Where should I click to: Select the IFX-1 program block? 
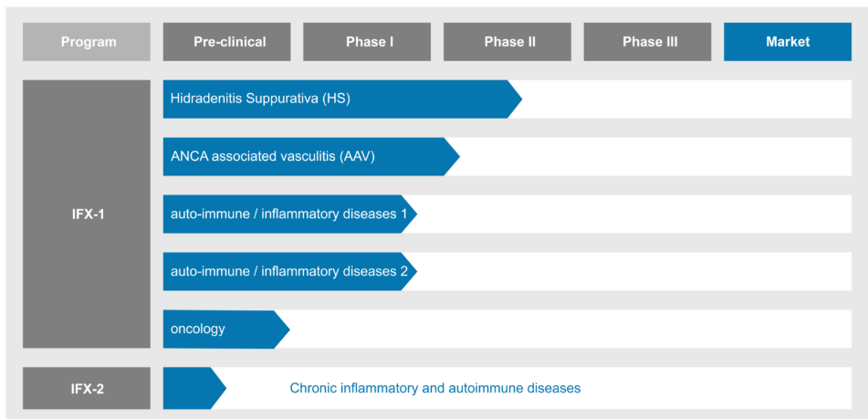tap(87, 215)
